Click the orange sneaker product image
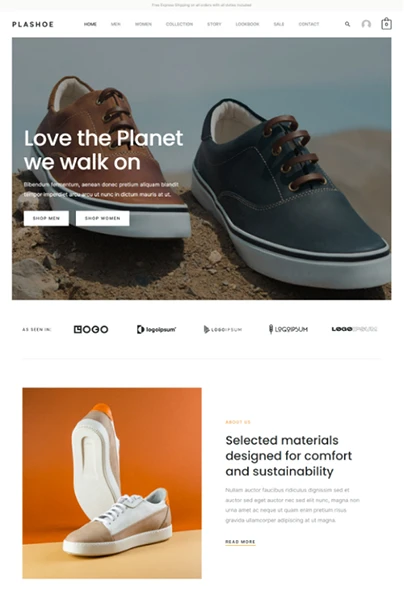 coord(112,483)
